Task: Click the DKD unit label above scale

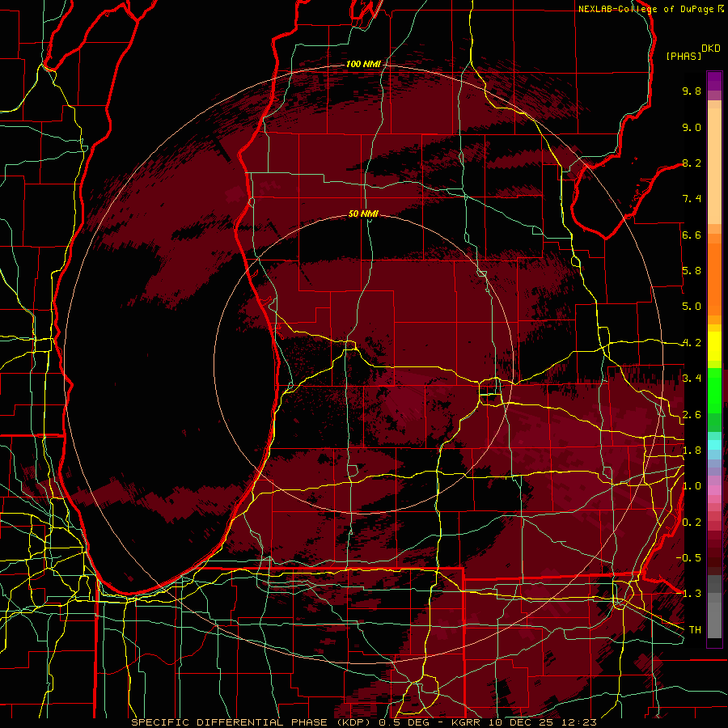Action: click(x=711, y=49)
